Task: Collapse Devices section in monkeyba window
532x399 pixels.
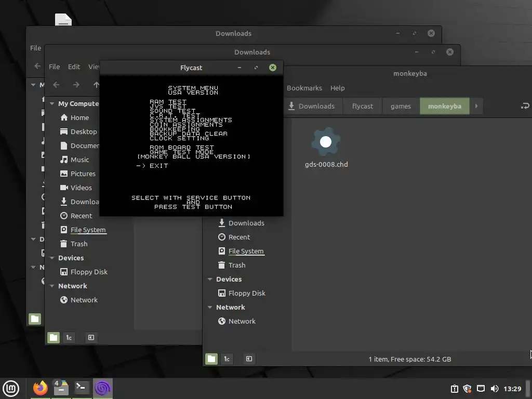Action: pyautogui.click(x=210, y=280)
